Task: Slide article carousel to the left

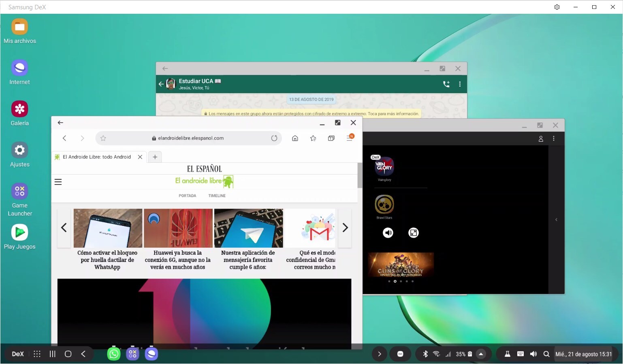Action: (x=64, y=228)
